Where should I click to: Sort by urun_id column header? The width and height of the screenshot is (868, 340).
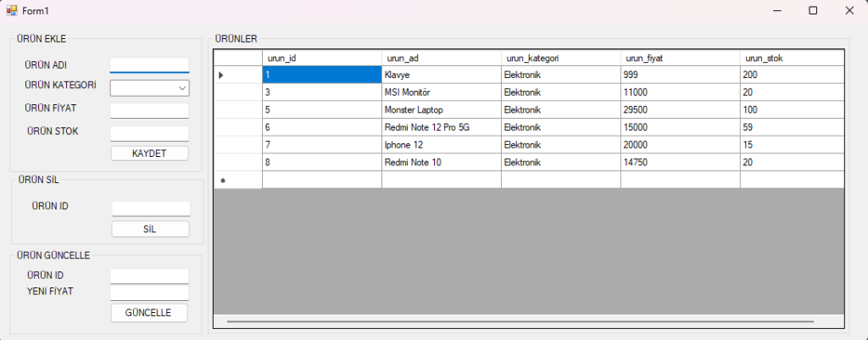(x=322, y=59)
